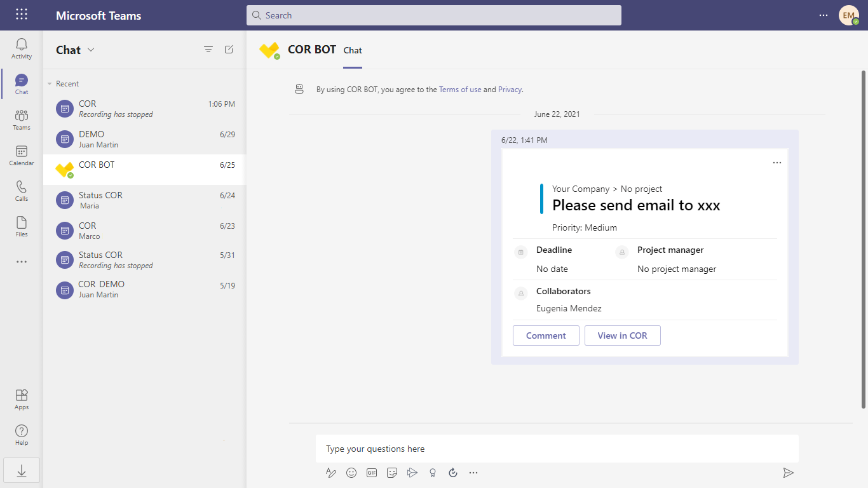Collapse the Recent chats section
Image resolution: width=868 pixels, height=488 pixels.
point(50,84)
